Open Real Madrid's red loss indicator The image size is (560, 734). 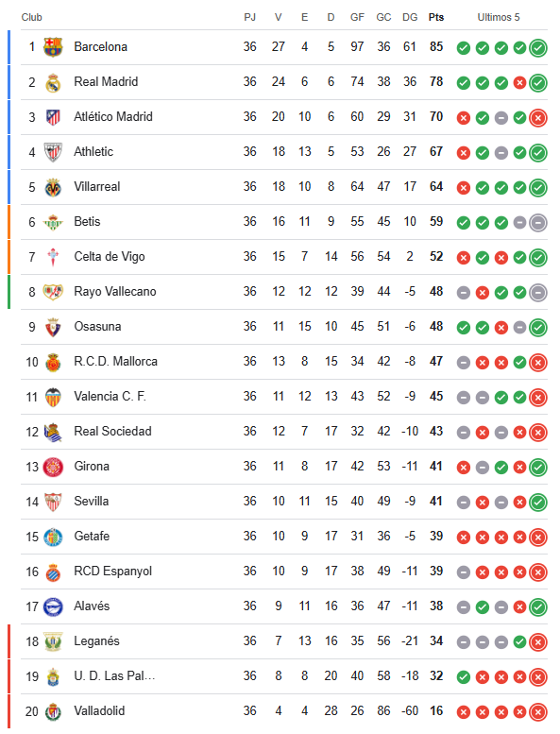pos(519,83)
